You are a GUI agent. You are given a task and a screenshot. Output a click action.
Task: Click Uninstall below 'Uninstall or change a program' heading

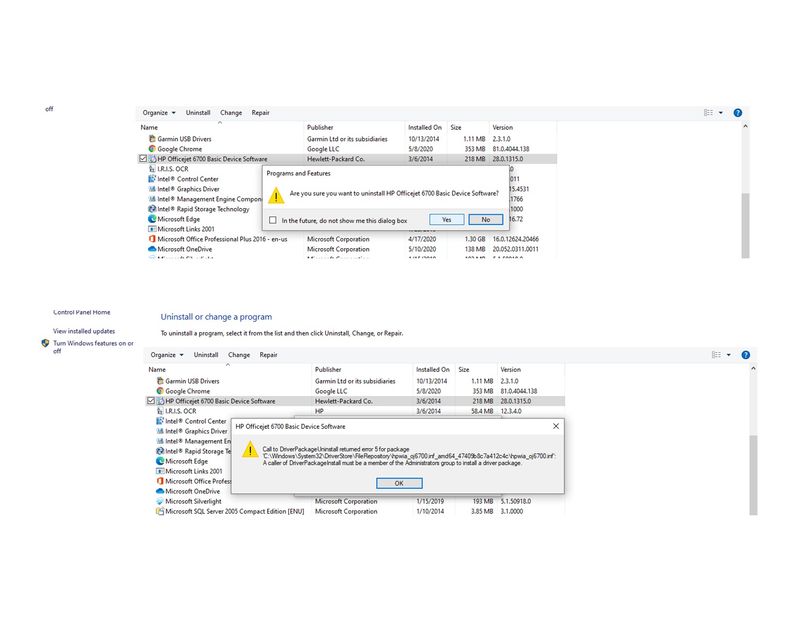[206, 354]
